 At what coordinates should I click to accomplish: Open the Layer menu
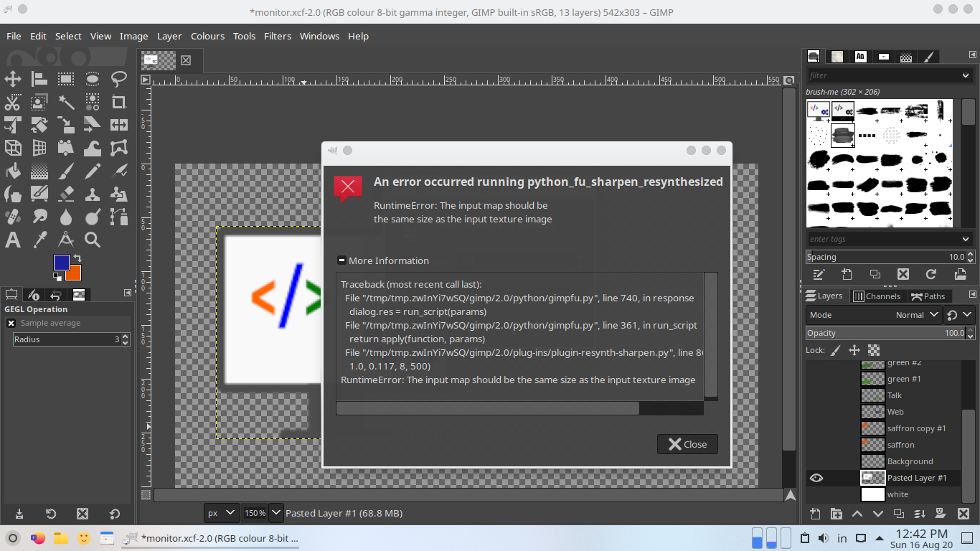pyautogui.click(x=169, y=36)
